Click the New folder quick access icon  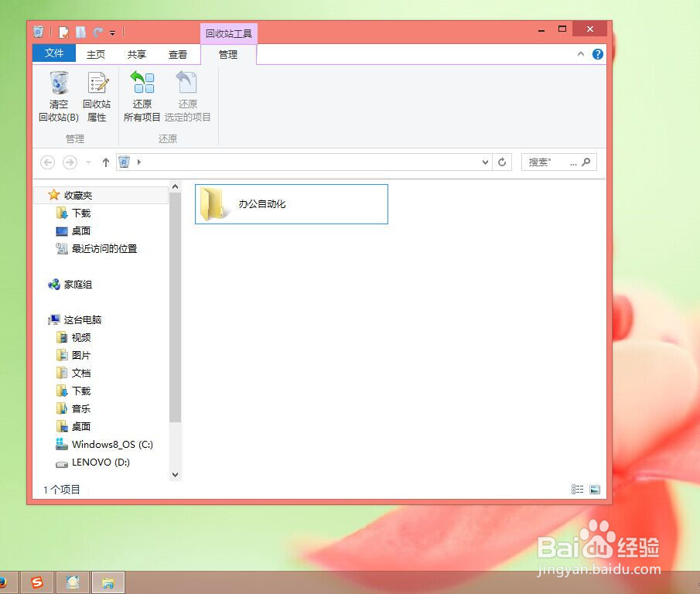(x=80, y=32)
